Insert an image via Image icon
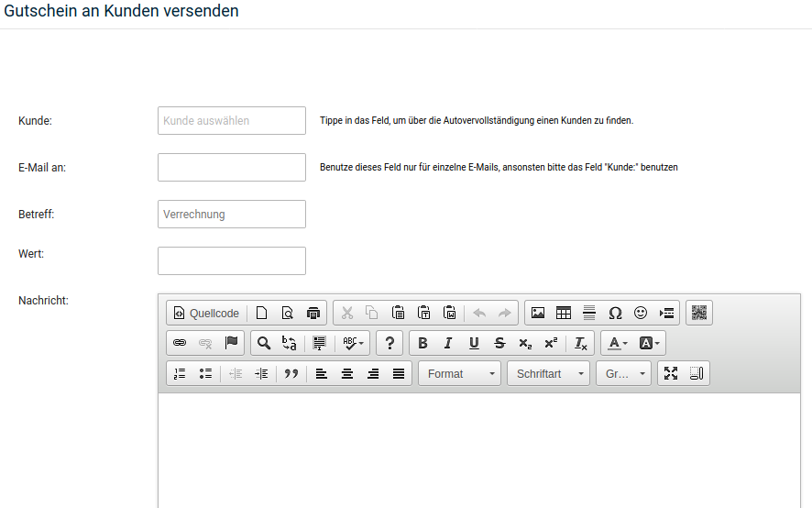Screen dimensions: 812x508 [538, 313]
